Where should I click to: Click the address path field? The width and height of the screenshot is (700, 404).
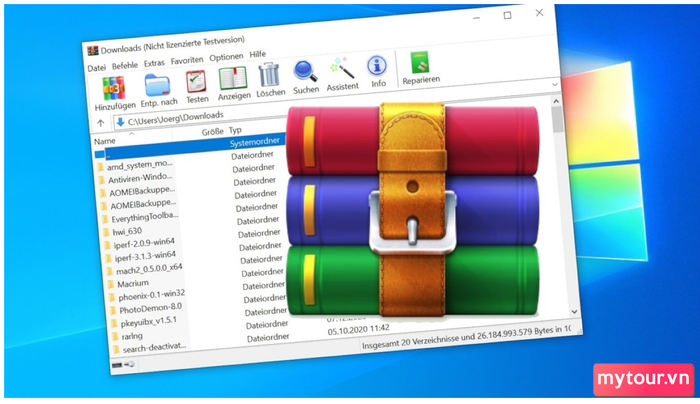click(x=199, y=117)
